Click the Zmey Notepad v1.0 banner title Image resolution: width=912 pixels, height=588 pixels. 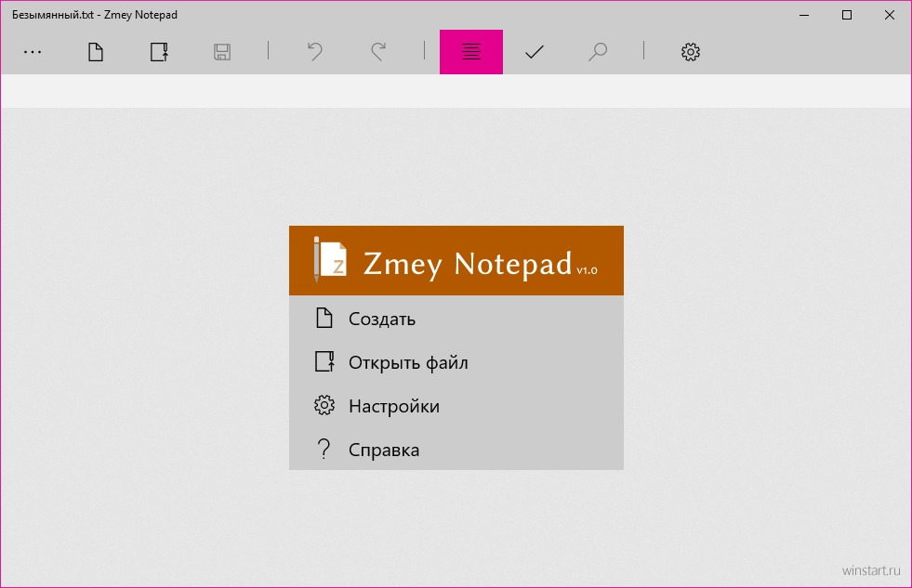point(481,265)
